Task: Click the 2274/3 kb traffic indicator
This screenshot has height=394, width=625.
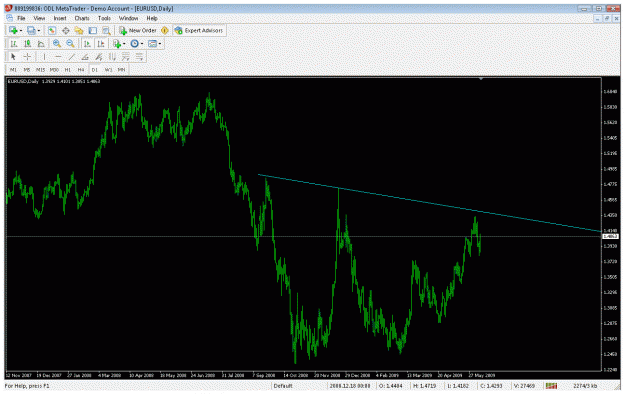Action: pos(585,386)
